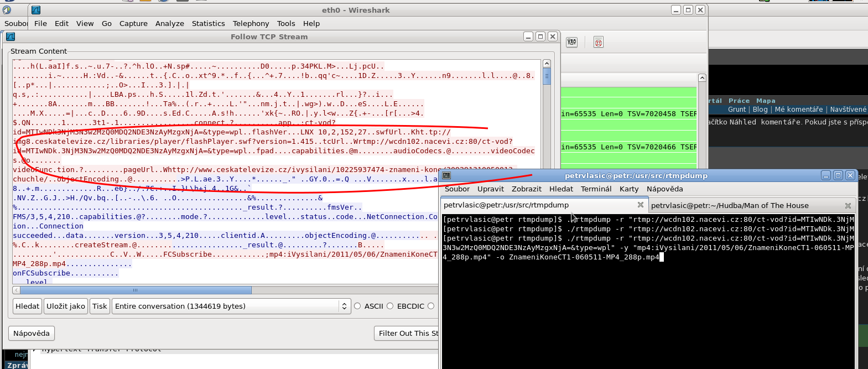Click the Follow TCP Stream window icon
The image size is (868, 369).
coord(11,37)
